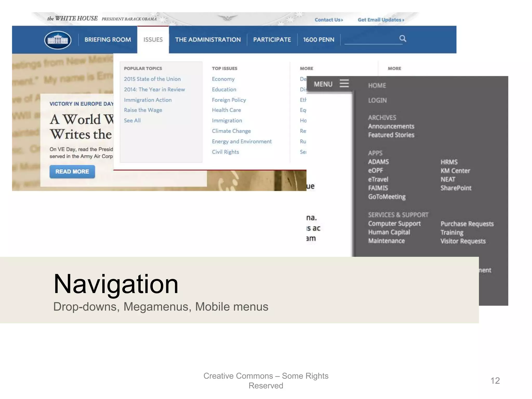This screenshot has height=399, width=532.
Task: Open Training service link
Action: tap(452, 232)
